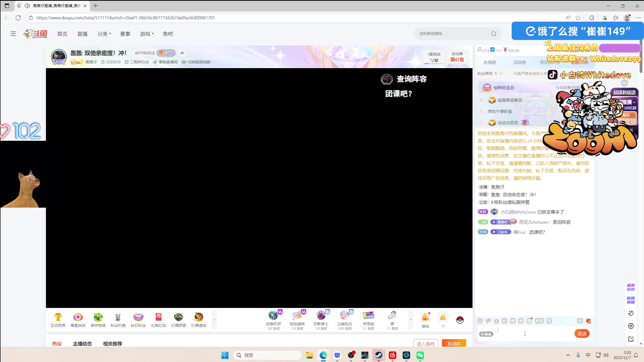Expand the gift list chevron arrow
The image size is (644, 362).
pyautogui.click(x=411, y=320)
